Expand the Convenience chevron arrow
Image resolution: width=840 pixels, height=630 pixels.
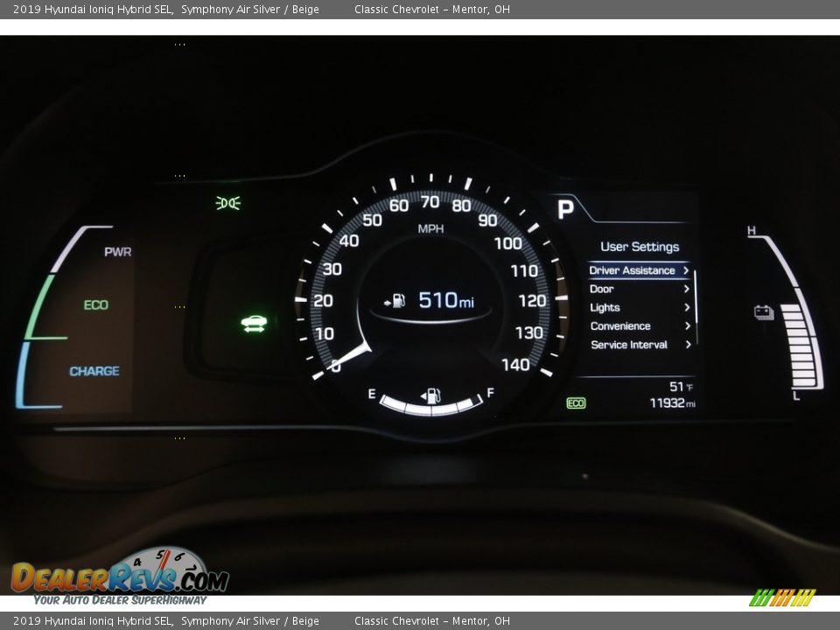click(688, 325)
